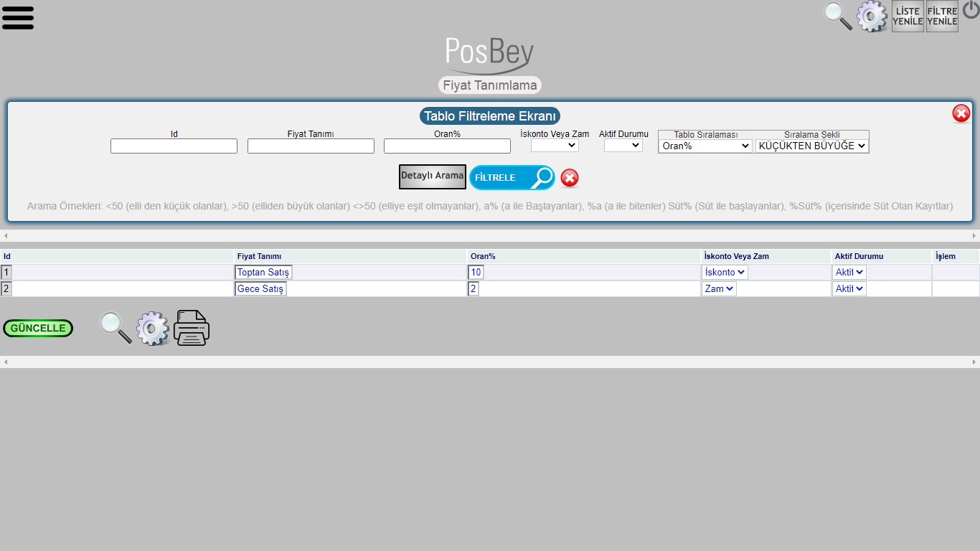Open the Sıralama Şekli dropdown
The height and width of the screenshot is (551, 980).
coord(812,146)
